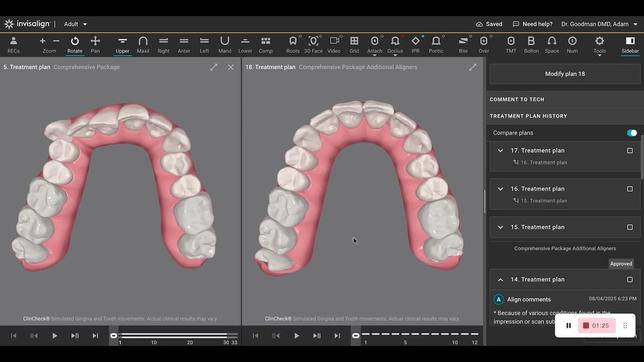644x362 pixels.
Task: Collapse the 16. Treatment plan entry
Action: pyautogui.click(x=501, y=189)
